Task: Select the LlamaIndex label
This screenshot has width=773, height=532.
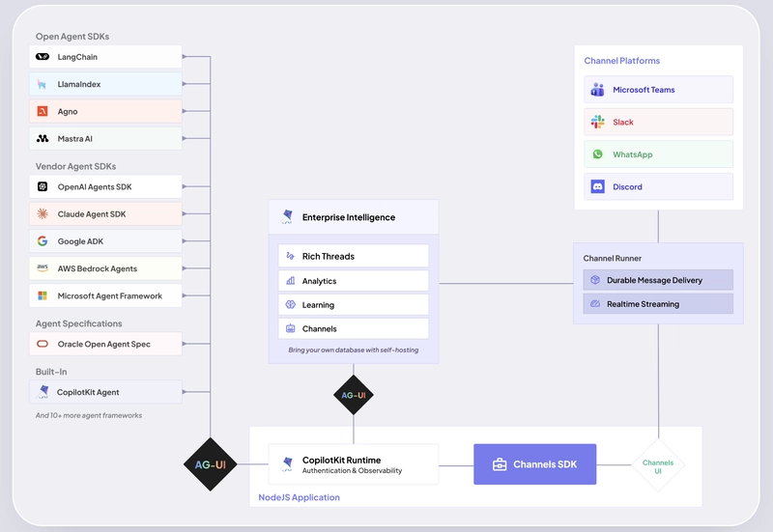Action: pyautogui.click(x=79, y=84)
